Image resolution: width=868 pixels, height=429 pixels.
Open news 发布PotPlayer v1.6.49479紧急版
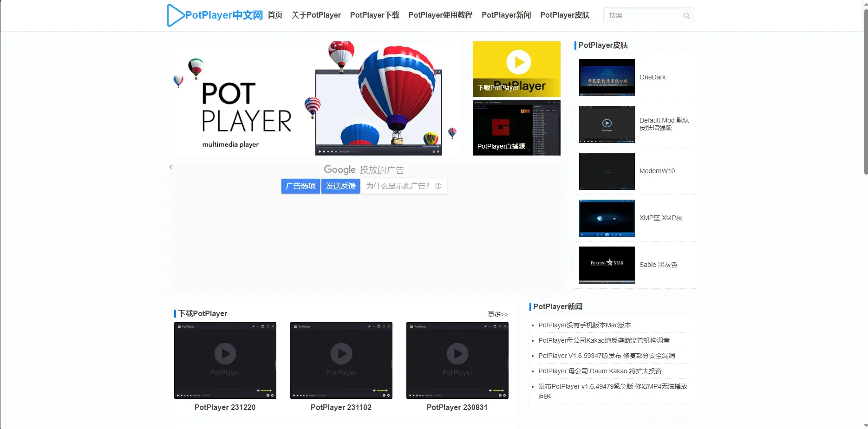(x=613, y=391)
